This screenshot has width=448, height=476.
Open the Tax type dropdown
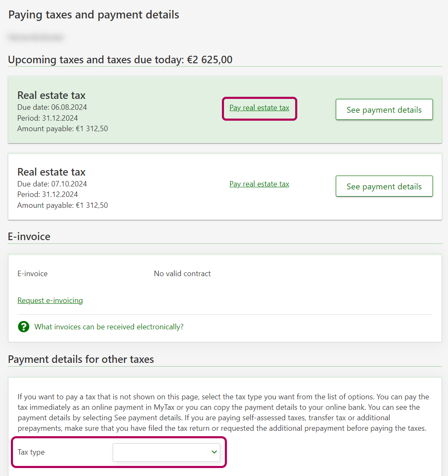[166, 453]
